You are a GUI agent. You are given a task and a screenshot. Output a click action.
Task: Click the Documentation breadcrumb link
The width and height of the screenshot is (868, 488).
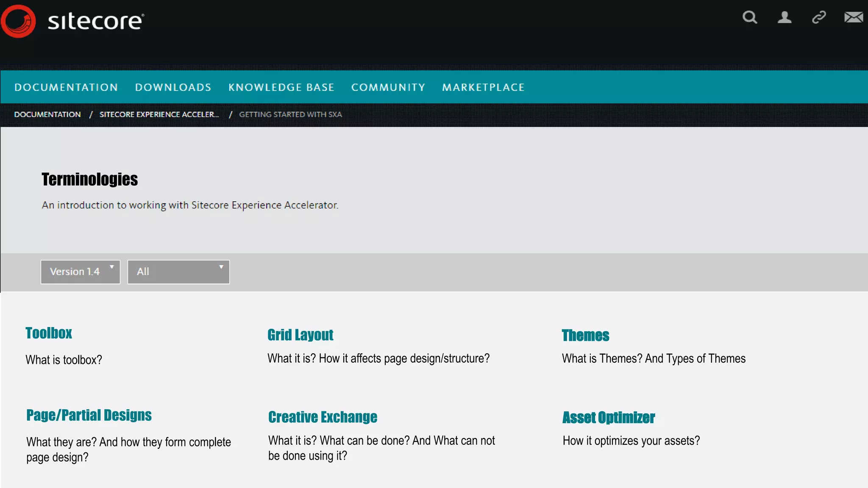coord(47,114)
